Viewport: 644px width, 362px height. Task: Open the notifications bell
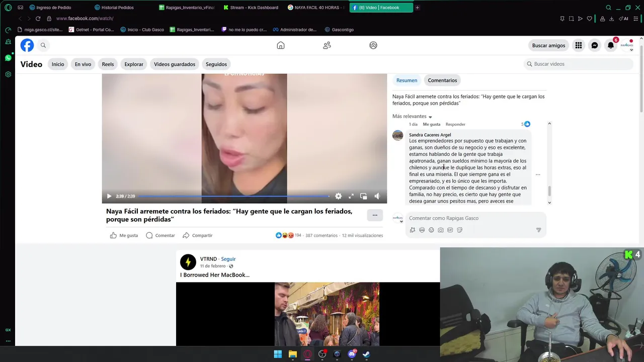point(611,45)
